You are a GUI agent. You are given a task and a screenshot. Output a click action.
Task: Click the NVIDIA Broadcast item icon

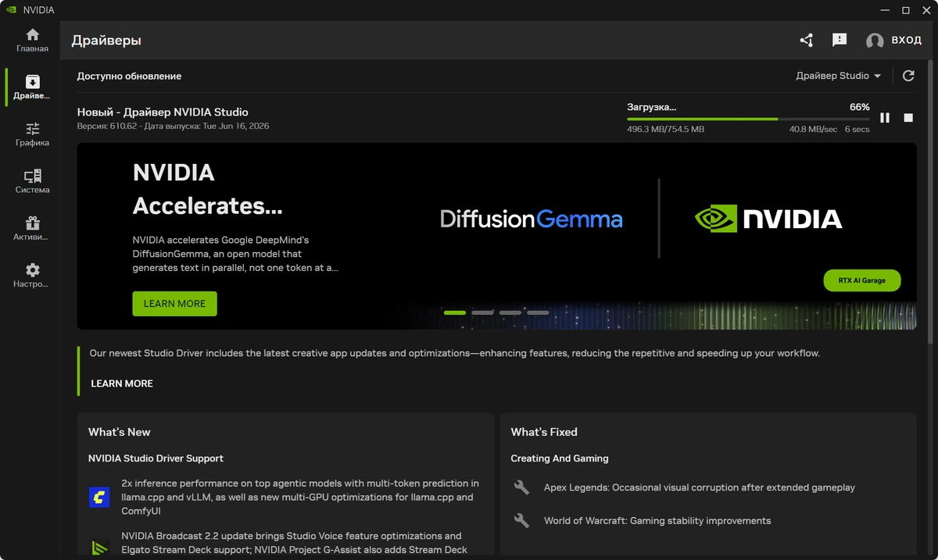(99, 548)
